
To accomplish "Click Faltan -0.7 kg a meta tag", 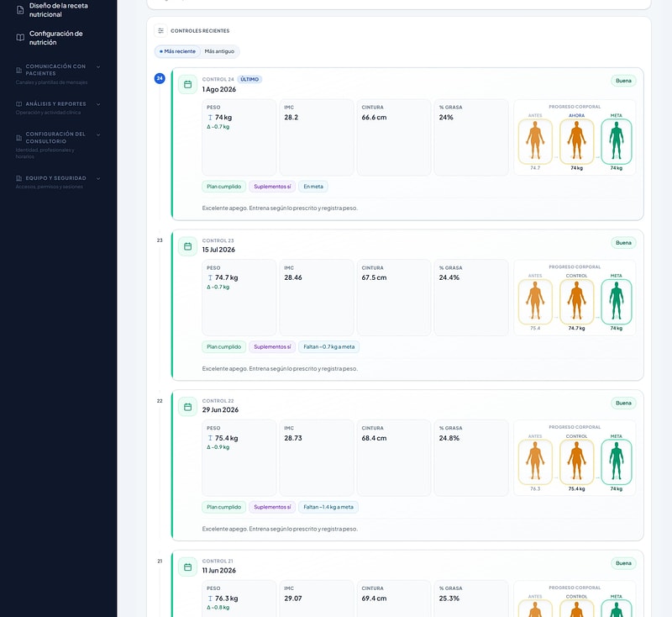I will (x=328, y=347).
